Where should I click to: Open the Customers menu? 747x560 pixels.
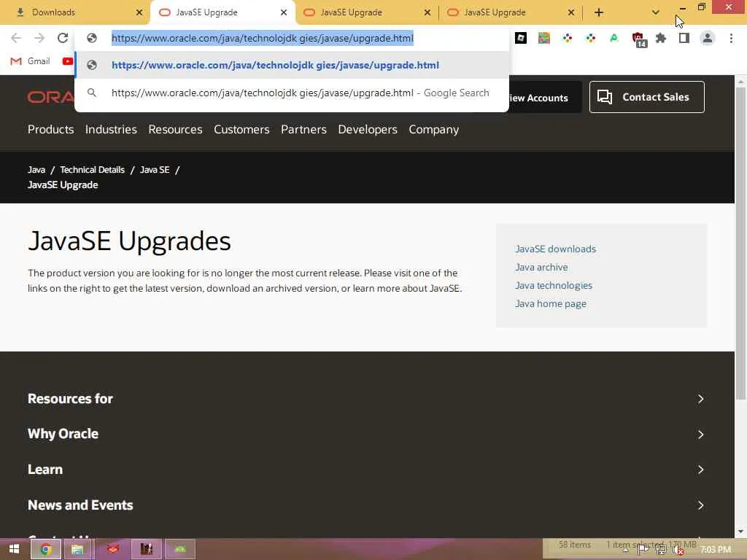coord(241,130)
